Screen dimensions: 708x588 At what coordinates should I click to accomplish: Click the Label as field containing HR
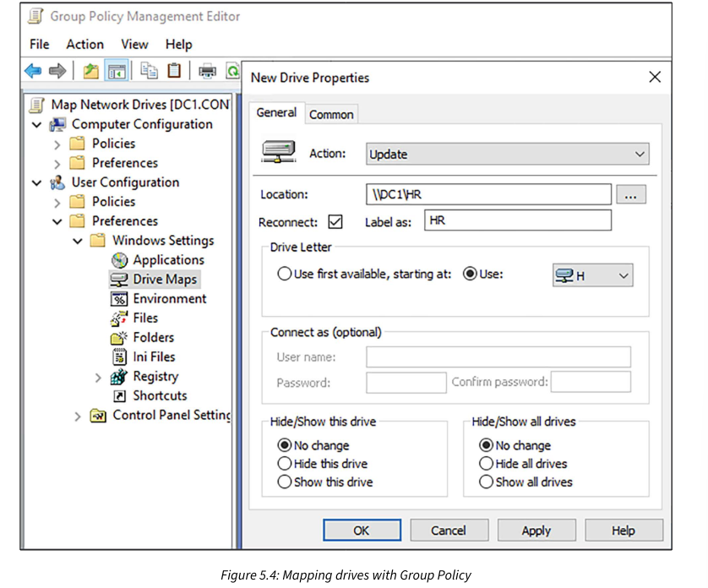tap(518, 220)
